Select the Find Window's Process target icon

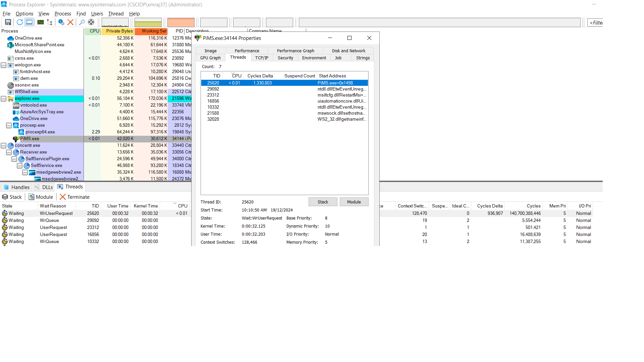[91, 22]
